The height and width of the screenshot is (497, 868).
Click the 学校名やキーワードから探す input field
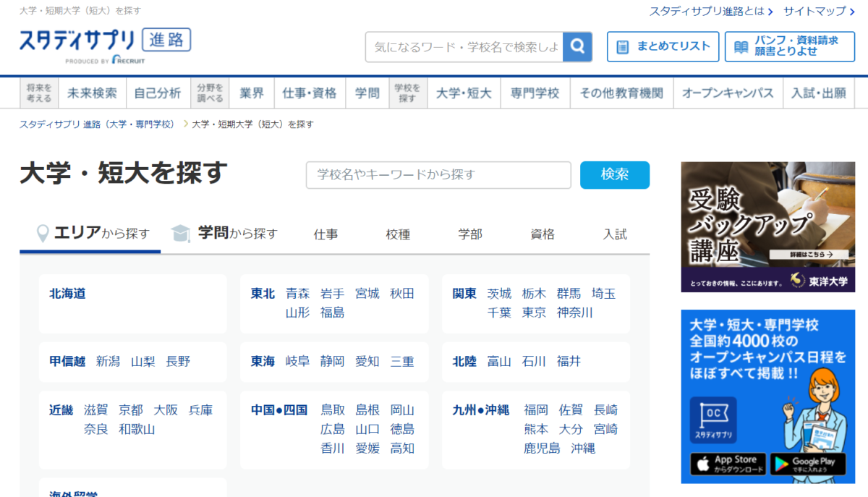[438, 174]
